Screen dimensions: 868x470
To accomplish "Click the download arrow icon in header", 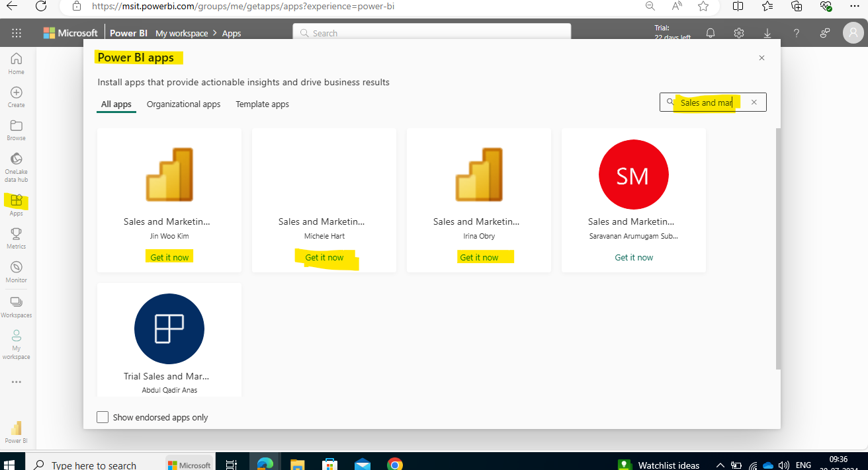I will (x=767, y=33).
